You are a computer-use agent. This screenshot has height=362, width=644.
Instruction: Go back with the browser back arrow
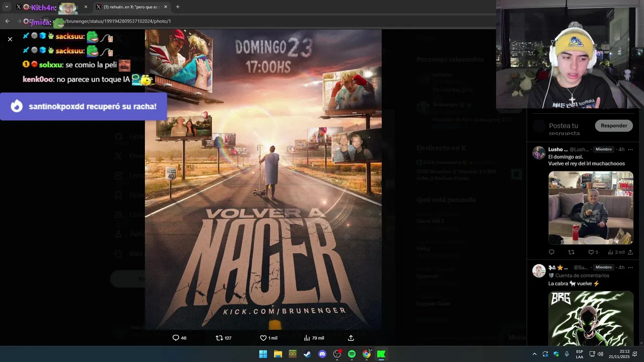(7, 21)
